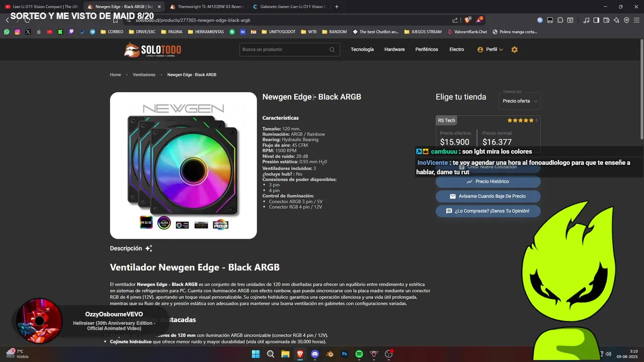Open the Instagram bookmark icon

pos(17,32)
